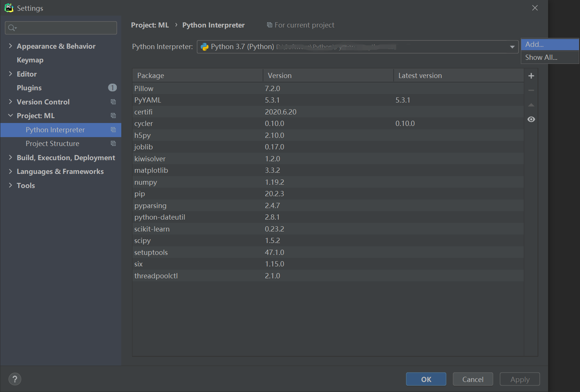The image size is (580, 392).
Task: Select the Pillow package row
Action: pos(328,88)
